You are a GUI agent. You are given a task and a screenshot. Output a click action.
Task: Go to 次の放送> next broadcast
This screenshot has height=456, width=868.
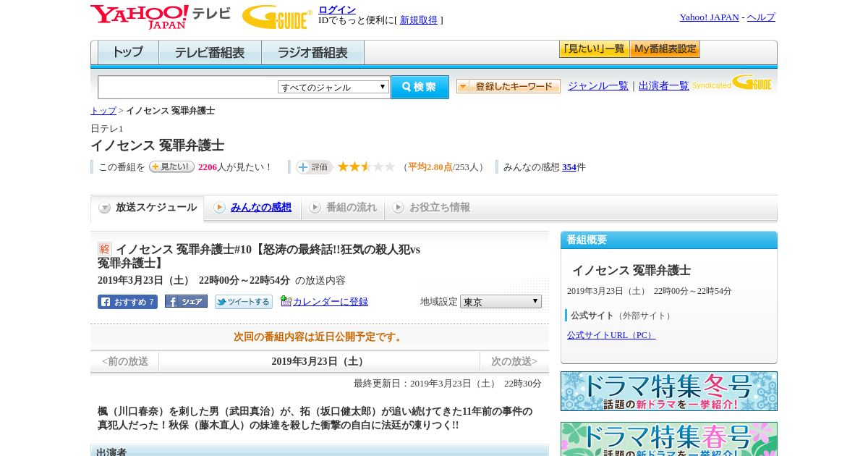pyautogui.click(x=514, y=361)
